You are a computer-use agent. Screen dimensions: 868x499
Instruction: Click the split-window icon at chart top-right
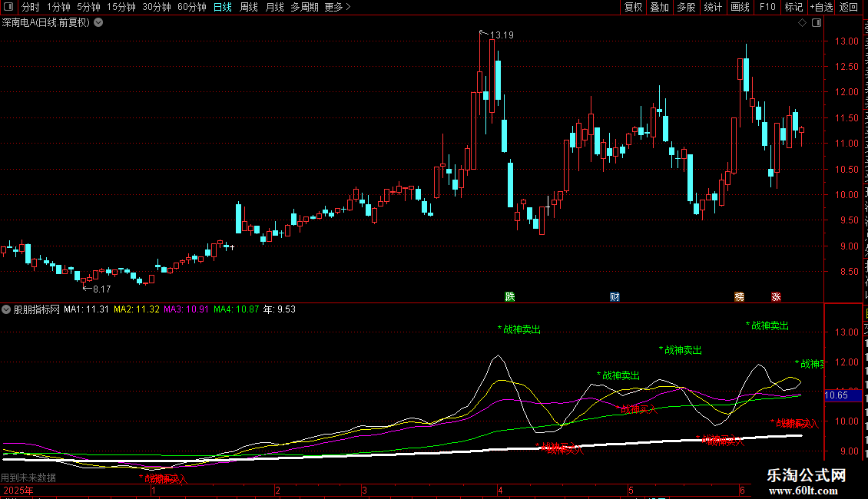point(817,23)
